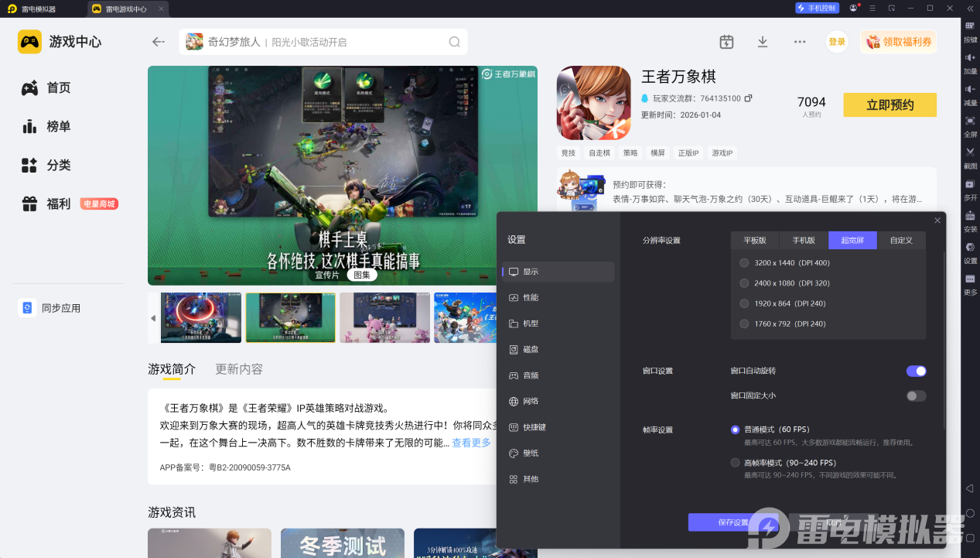Image resolution: width=980 pixels, height=558 pixels.
Task: Select 自定义 resolution tab
Action: click(x=901, y=240)
